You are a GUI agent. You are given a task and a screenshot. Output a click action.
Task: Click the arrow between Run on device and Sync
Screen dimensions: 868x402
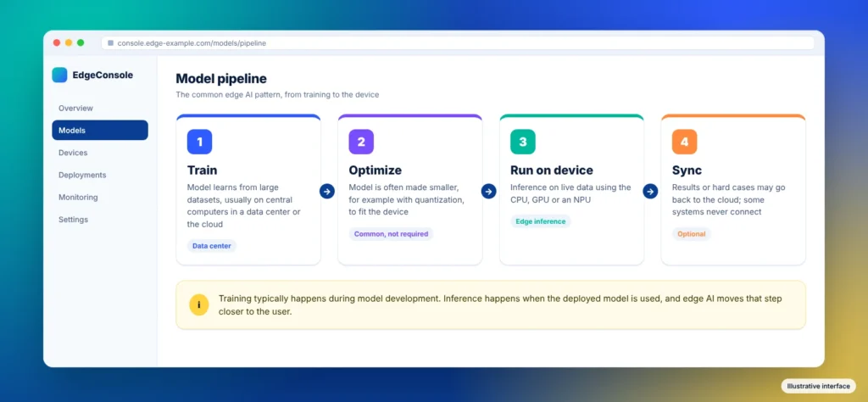(650, 192)
